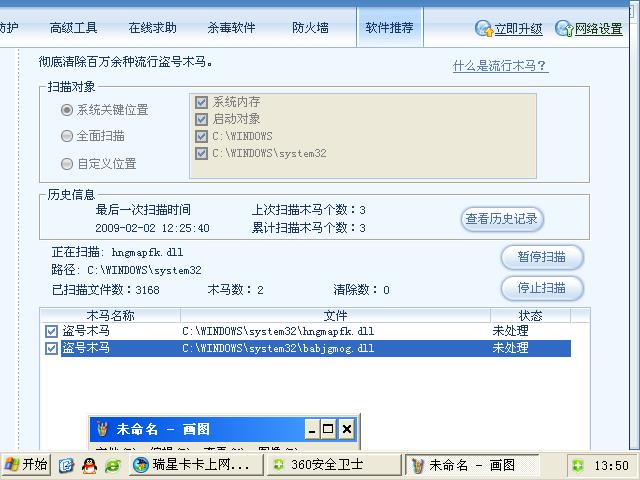The image size is (640, 480).
Task: Uncheck the C:\WINDOWS\system32 checkbox
Action: (x=201, y=153)
